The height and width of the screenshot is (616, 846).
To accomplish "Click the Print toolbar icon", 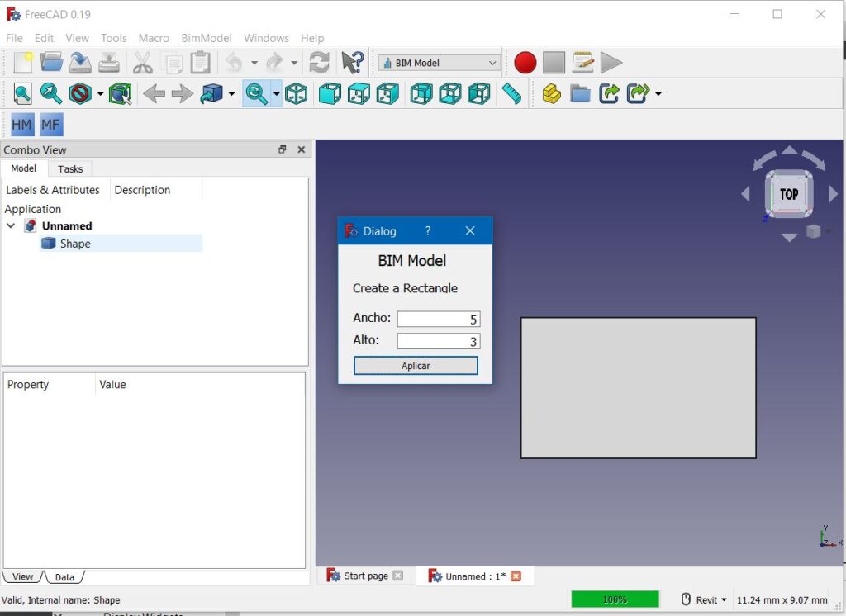I will 109,63.
